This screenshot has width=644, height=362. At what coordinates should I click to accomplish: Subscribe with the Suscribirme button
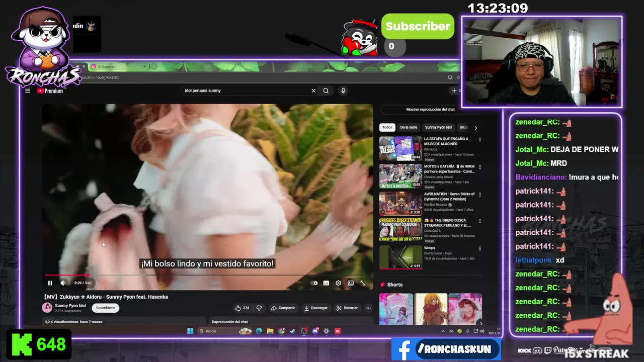[x=105, y=308]
